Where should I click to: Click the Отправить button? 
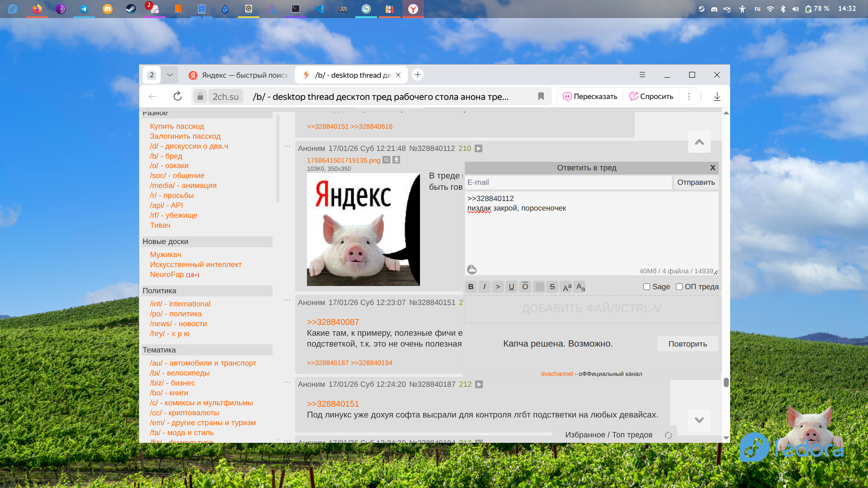(x=696, y=182)
